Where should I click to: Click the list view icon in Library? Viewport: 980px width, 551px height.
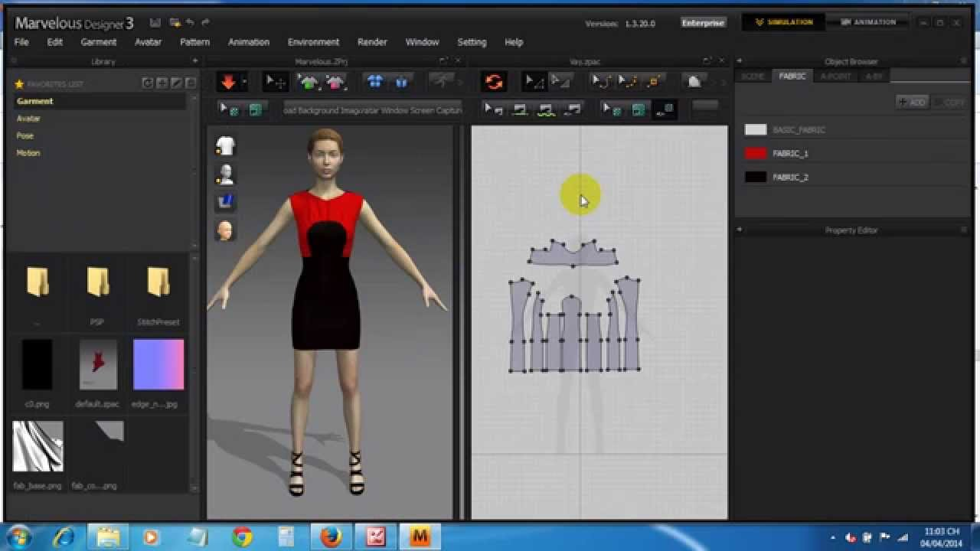pos(191,83)
